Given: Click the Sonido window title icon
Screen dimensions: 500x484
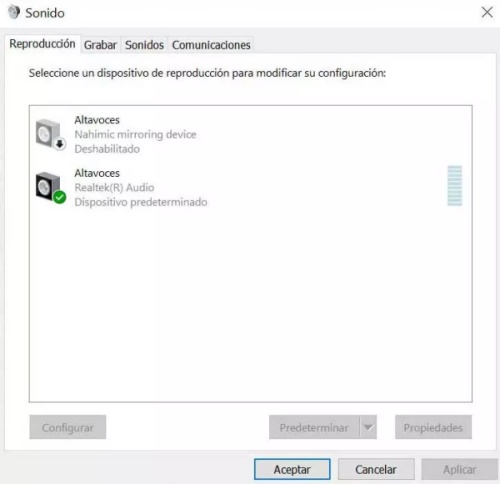Looking at the screenshot, I should click(x=14, y=13).
